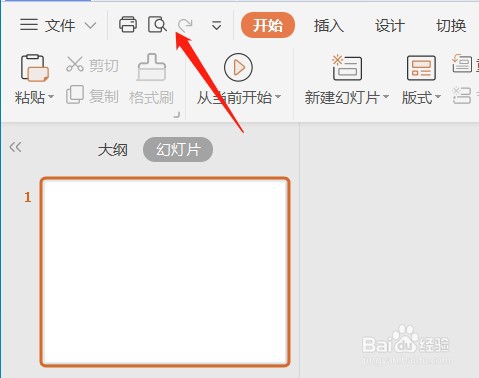Collapse the slide panel with « icon
Image resolution: width=479 pixels, height=378 pixels.
click(16, 147)
